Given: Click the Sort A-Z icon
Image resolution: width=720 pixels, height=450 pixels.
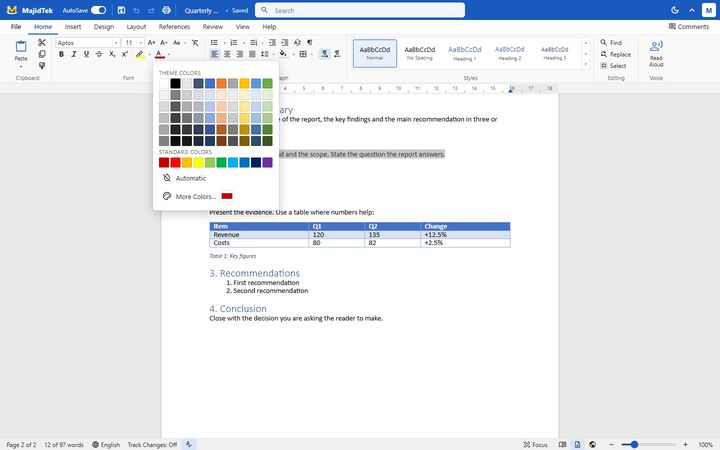Looking at the screenshot, I should (297, 43).
